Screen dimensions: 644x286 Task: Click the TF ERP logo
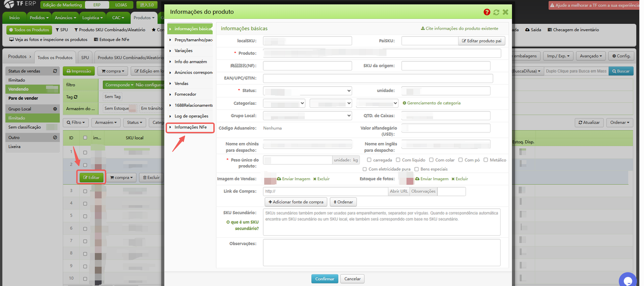[19, 5]
